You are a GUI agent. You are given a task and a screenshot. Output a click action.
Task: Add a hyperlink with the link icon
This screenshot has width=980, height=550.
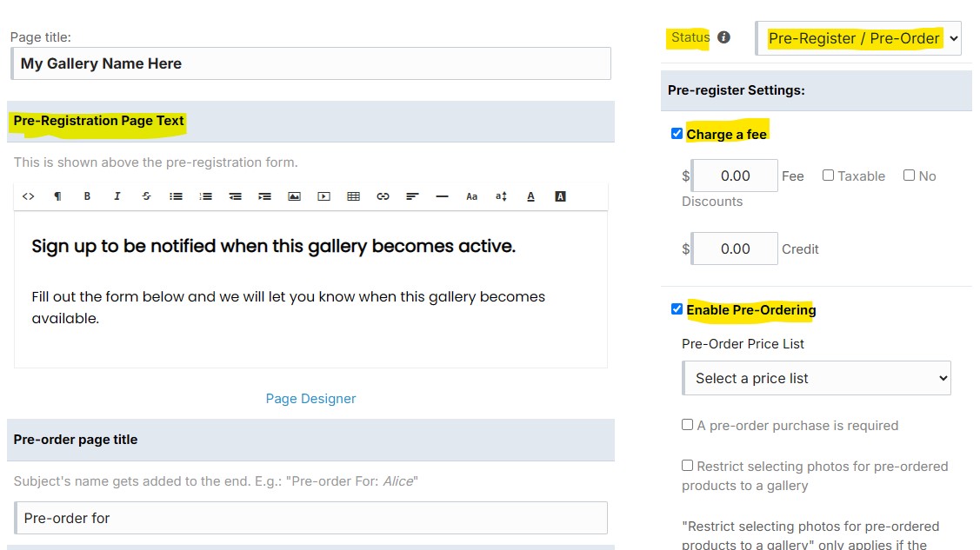383,196
